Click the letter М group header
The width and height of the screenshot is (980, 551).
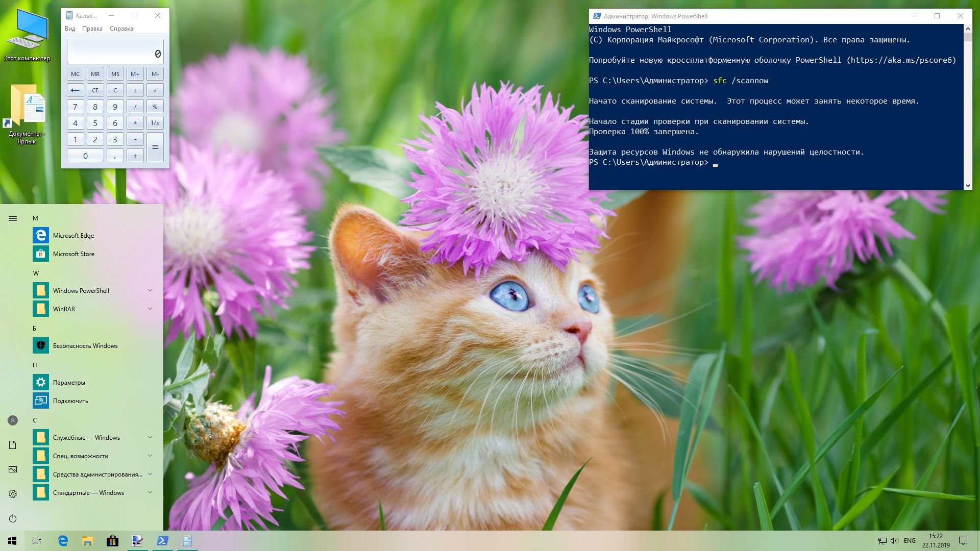point(35,218)
